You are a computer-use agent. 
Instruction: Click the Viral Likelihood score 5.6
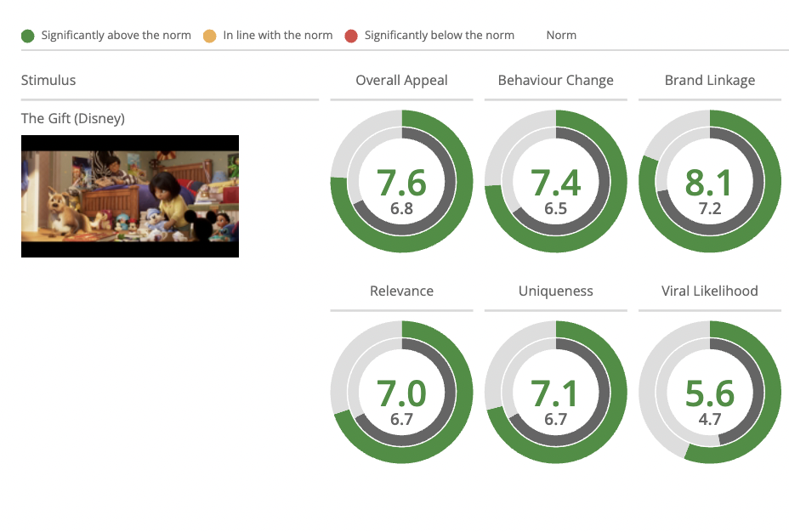pos(710,393)
